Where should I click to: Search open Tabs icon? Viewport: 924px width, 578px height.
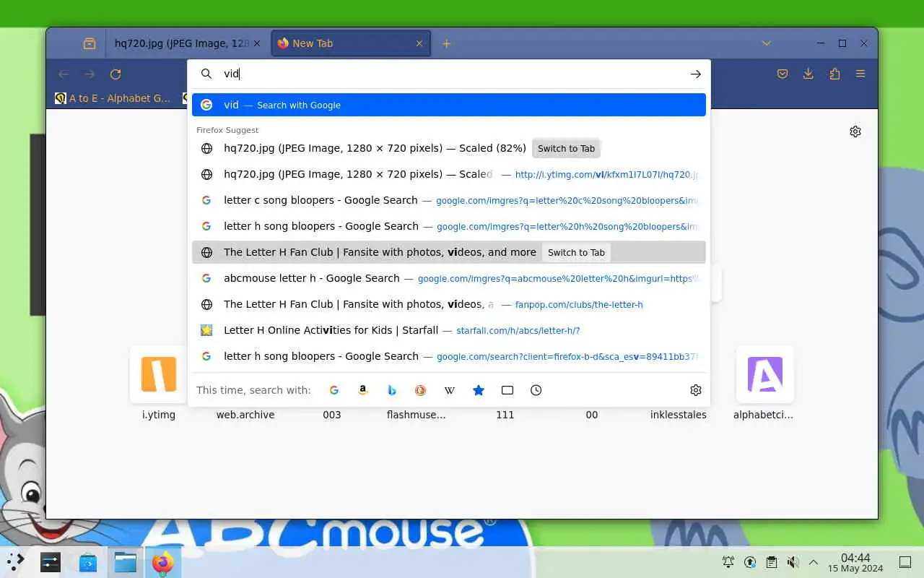pyautogui.click(x=507, y=390)
